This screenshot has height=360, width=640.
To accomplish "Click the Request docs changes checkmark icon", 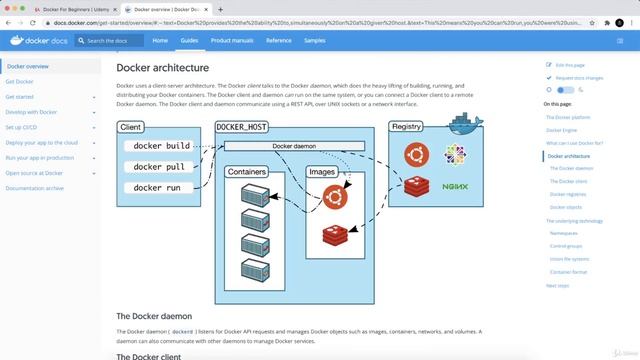I will click(549, 78).
